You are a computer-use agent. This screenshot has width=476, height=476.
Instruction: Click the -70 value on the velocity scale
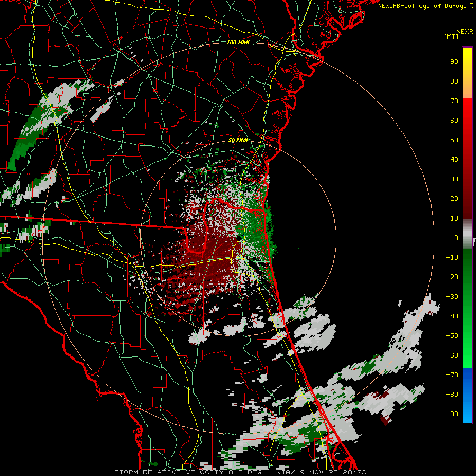coord(452,375)
